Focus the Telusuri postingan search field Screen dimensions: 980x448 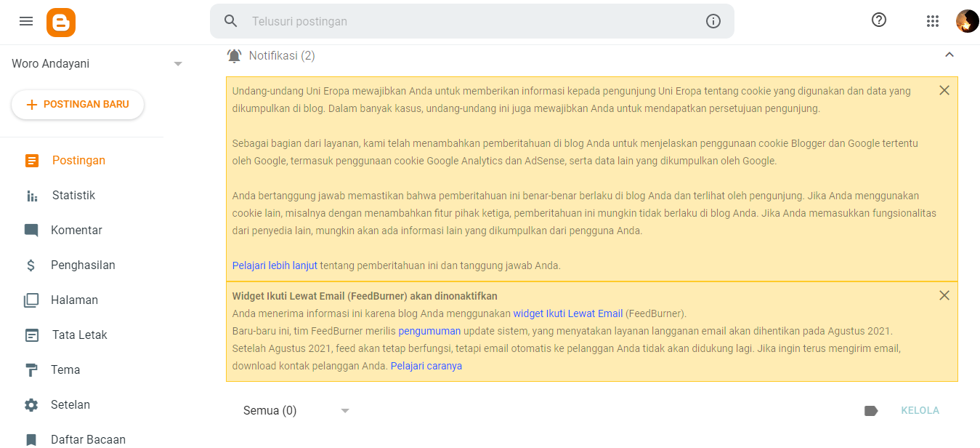click(472, 21)
